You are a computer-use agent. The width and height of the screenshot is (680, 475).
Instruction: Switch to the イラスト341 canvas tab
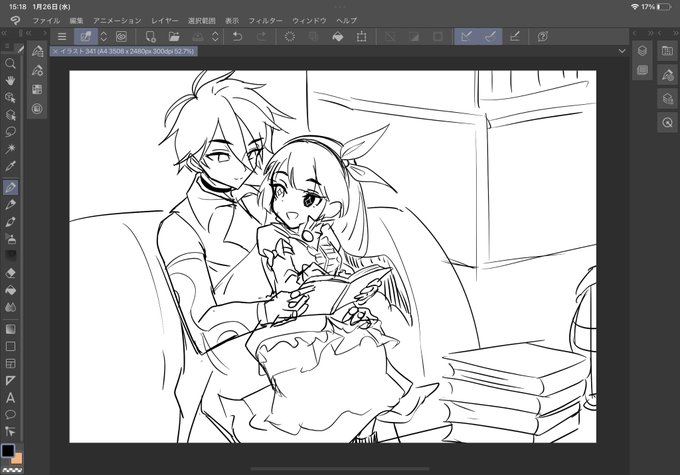(124, 51)
